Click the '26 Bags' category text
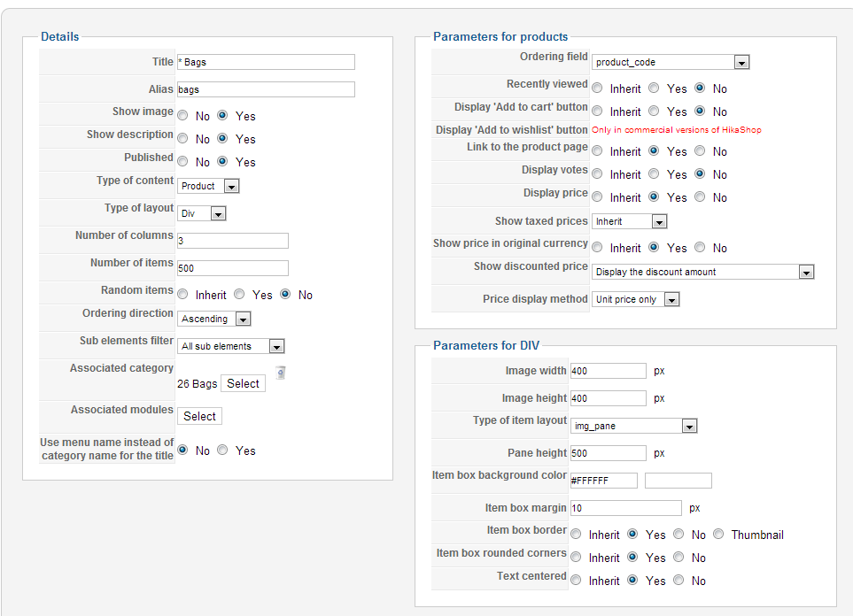853x616 pixels. 197,384
